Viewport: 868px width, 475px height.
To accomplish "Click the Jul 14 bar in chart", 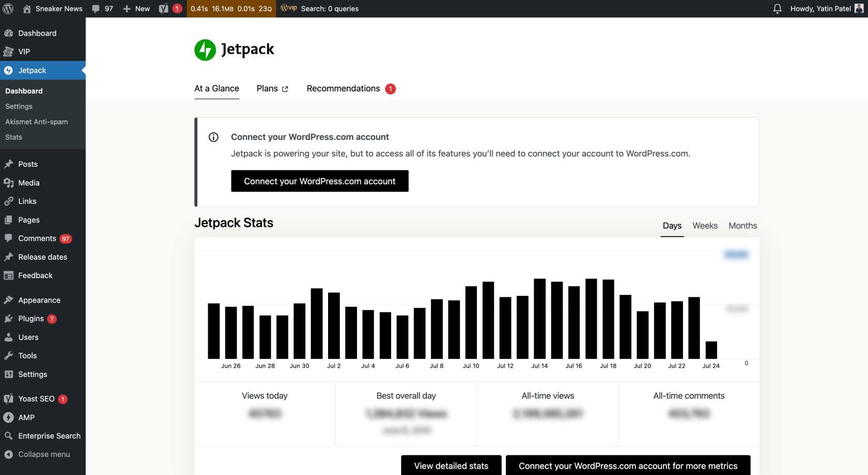I will [539, 319].
